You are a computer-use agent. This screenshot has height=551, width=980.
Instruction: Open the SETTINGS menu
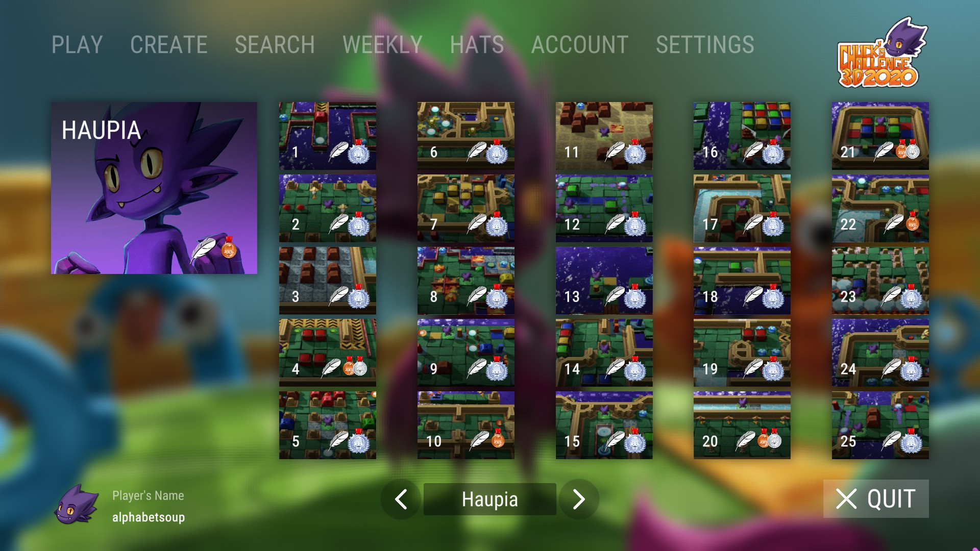(705, 45)
